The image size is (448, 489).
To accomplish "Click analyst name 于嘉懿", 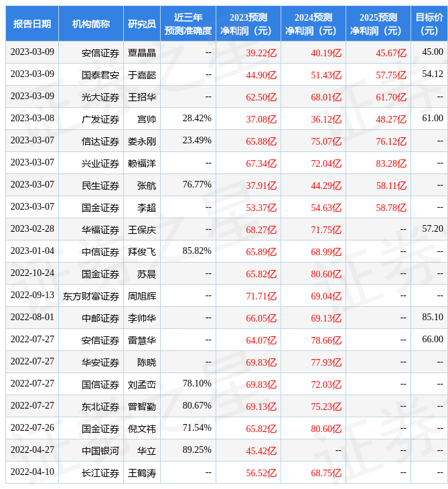I will coord(142,75).
